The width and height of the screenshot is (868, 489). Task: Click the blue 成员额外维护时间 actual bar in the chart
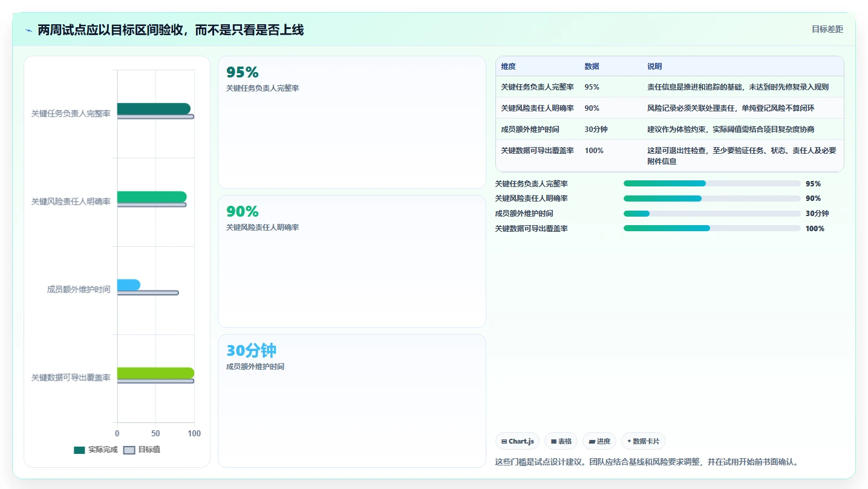129,285
